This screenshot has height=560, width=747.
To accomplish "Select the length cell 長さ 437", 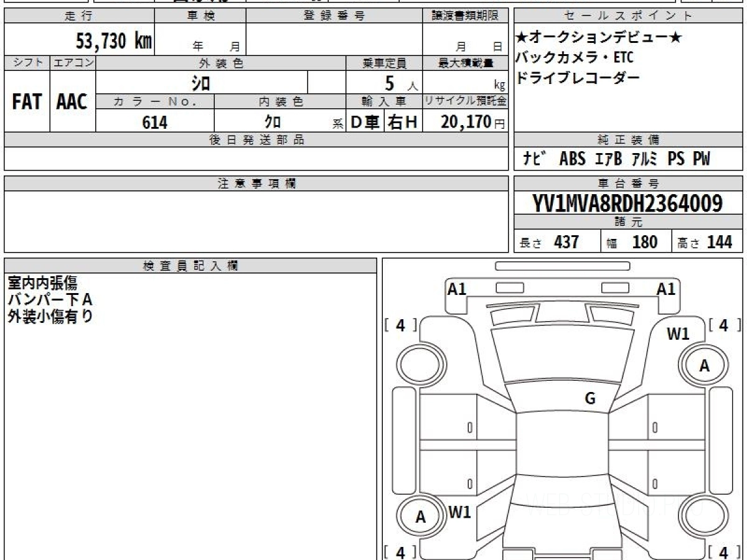I will (x=557, y=241).
